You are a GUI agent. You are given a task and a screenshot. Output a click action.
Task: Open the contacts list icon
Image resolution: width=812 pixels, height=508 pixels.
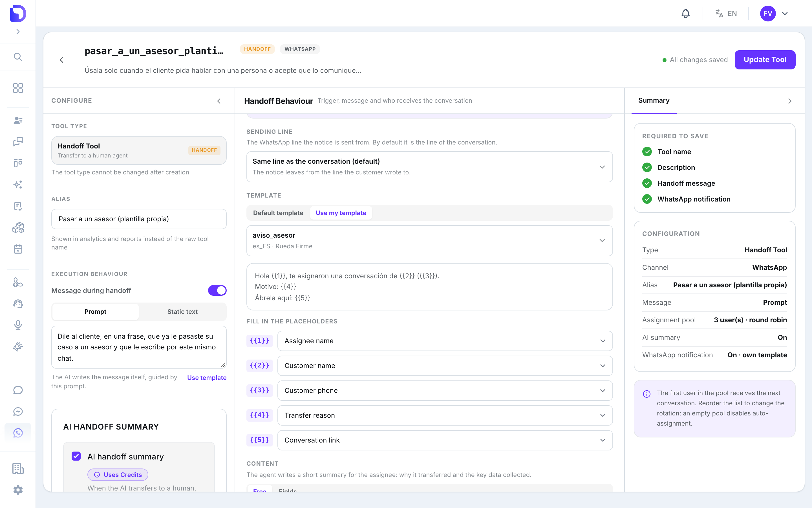tap(18, 120)
